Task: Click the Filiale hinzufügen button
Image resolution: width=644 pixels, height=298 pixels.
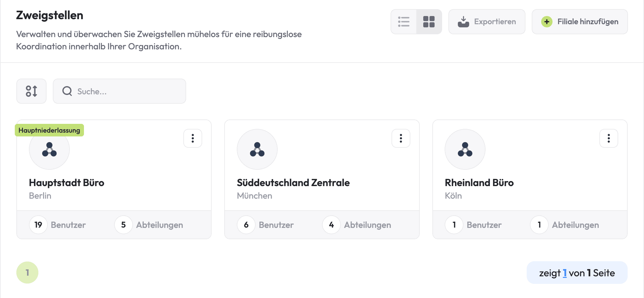Action: (580, 22)
